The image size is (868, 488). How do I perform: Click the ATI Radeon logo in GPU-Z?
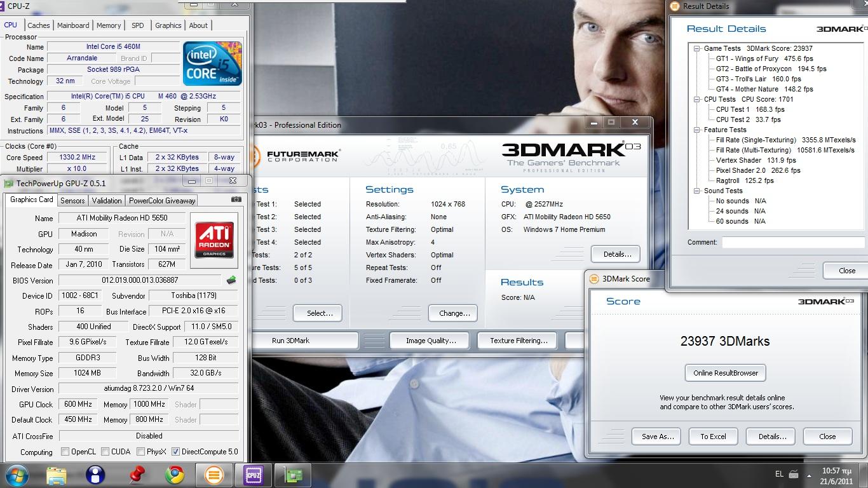click(x=214, y=241)
